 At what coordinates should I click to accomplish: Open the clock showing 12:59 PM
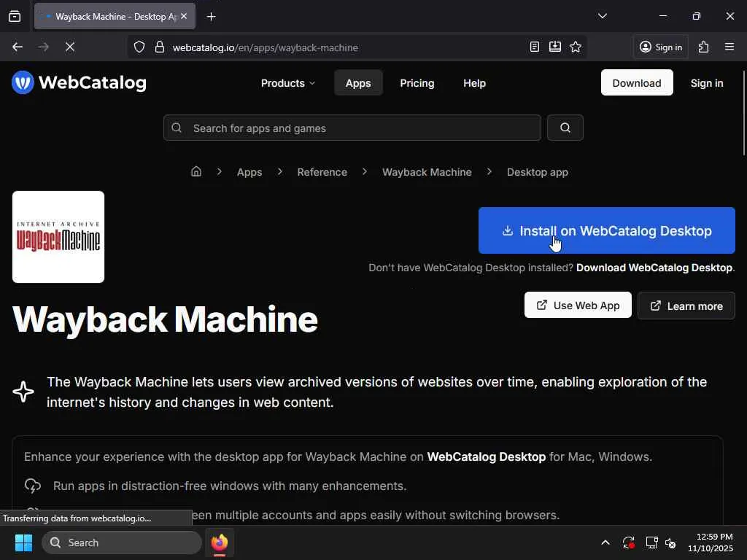pos(710,542)
